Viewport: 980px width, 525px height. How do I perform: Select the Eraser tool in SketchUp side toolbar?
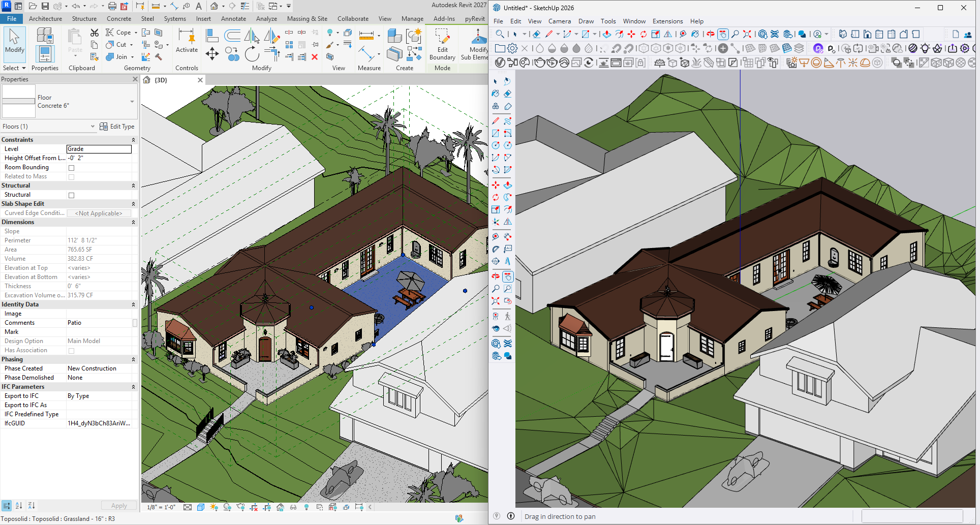(x=507, y=94)
